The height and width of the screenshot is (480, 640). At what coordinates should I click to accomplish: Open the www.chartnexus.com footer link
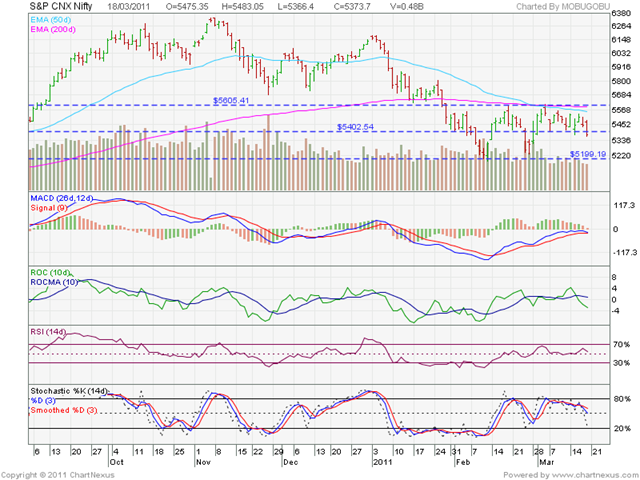click(595, 475)
